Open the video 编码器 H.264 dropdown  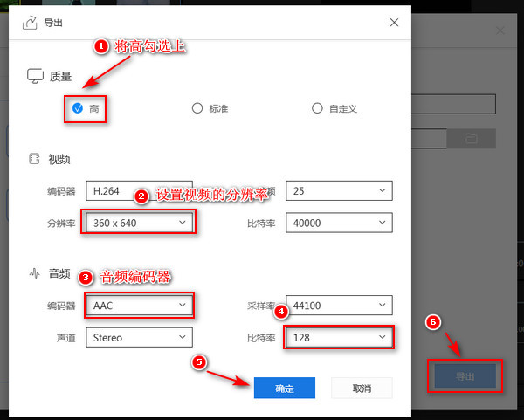click(x=139, y=190)
